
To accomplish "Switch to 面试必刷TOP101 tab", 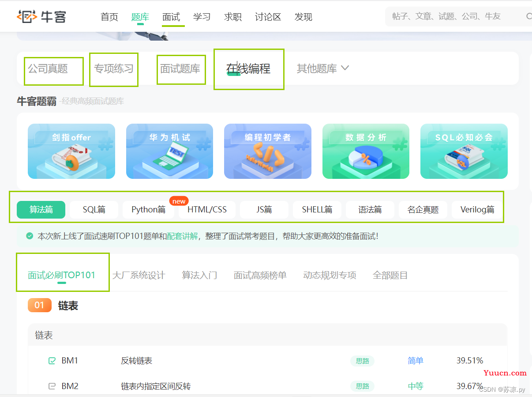I will tap(62, 275).
